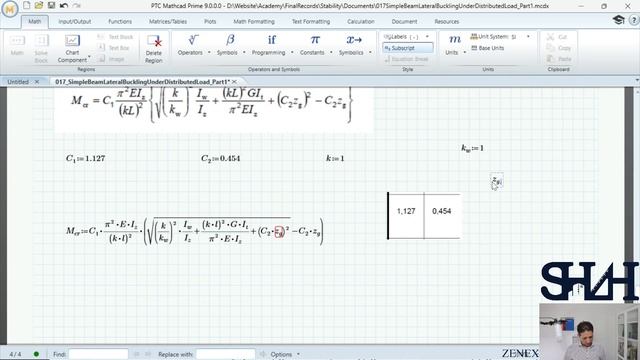The width and height of the screenshot is (640, 360).
Task: Switch to the Untitled worksheet tab
Action: [18, 82]
